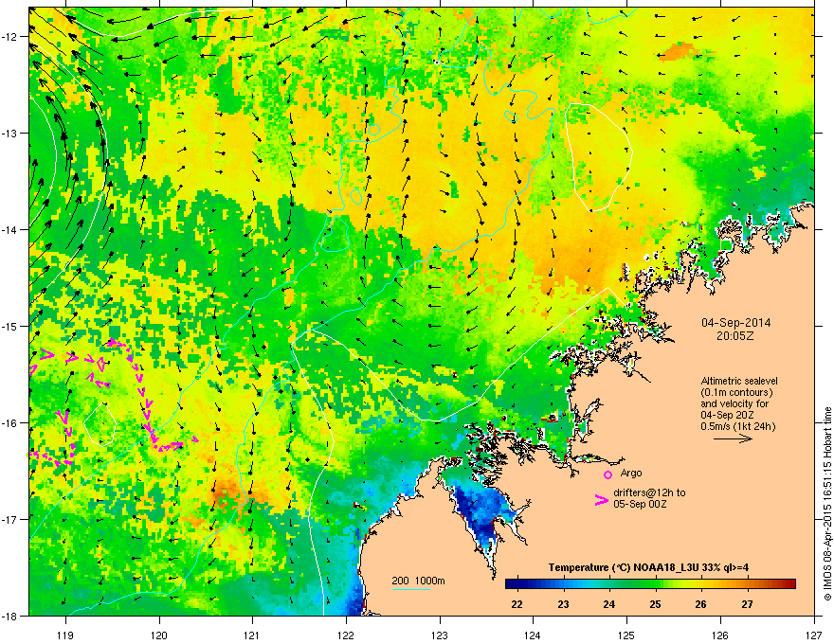This screenshot has height=644, width=834.
Task: Click the latitude axis label -14
Action: tap(10, 229)
